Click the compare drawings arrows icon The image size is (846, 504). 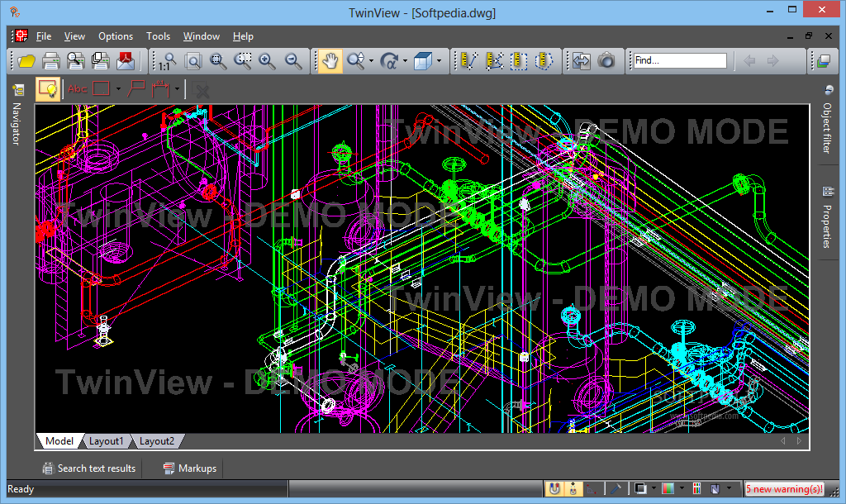(582, 61)
